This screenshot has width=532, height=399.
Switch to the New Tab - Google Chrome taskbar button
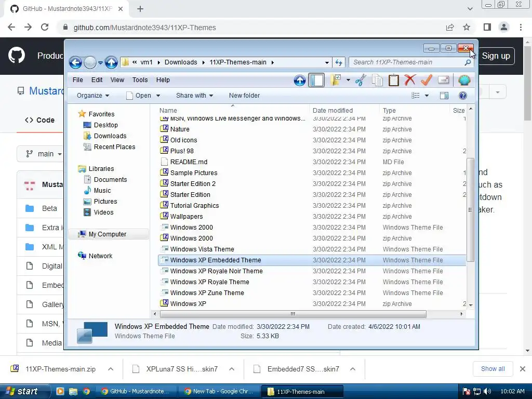pyautogui.click(x=219, y=391)
